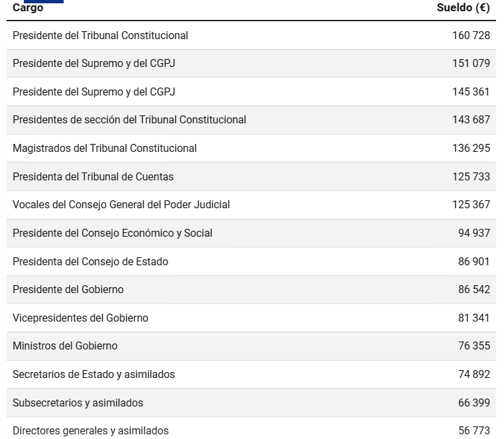Image resolution: width=504 pixels, height=439 pixels.
Task: Click the salary value 160 728
Action: pyautogui.click(x=472, y=35)
